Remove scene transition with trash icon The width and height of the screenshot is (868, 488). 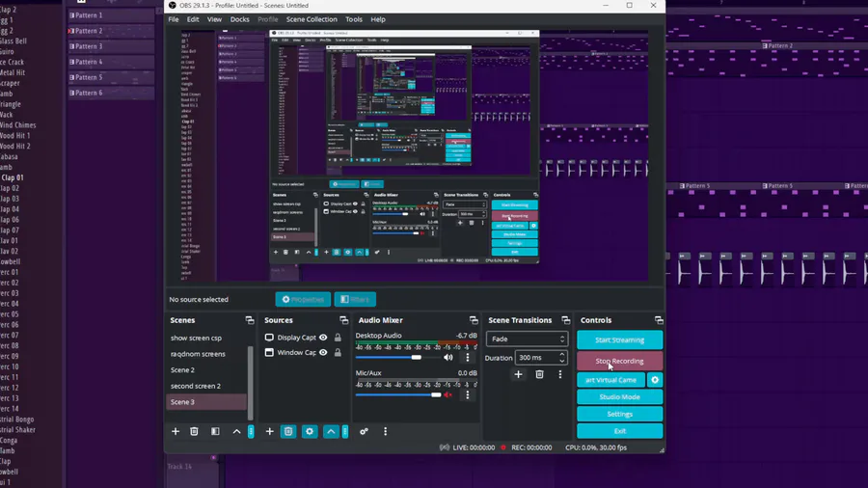click(539, 374)
